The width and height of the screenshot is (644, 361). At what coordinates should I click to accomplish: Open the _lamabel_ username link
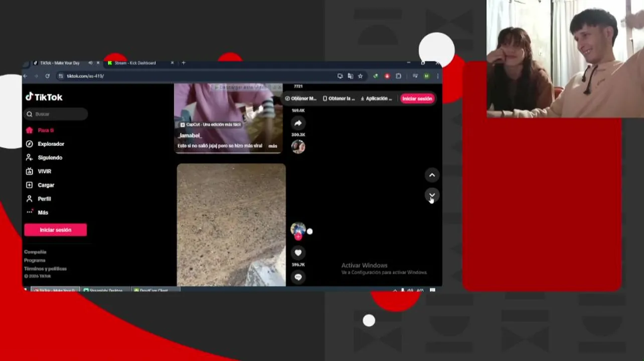[x=190, y=135]
